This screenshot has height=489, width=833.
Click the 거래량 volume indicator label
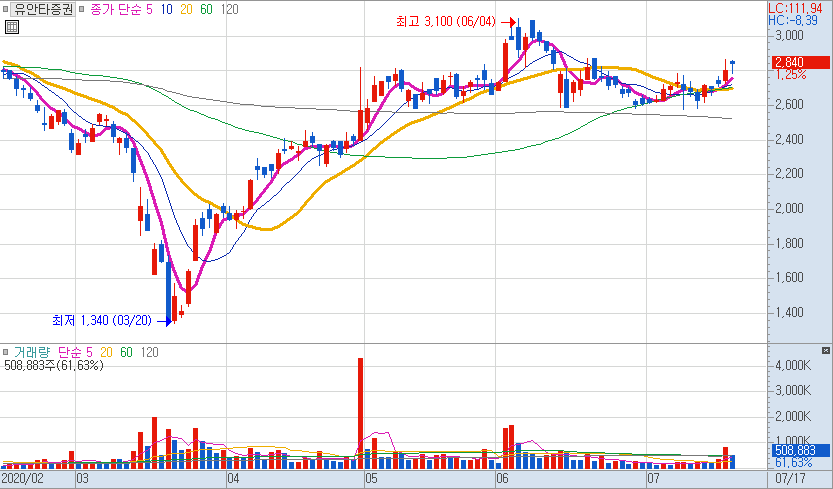pyautogui.click(x=32, y=352)
